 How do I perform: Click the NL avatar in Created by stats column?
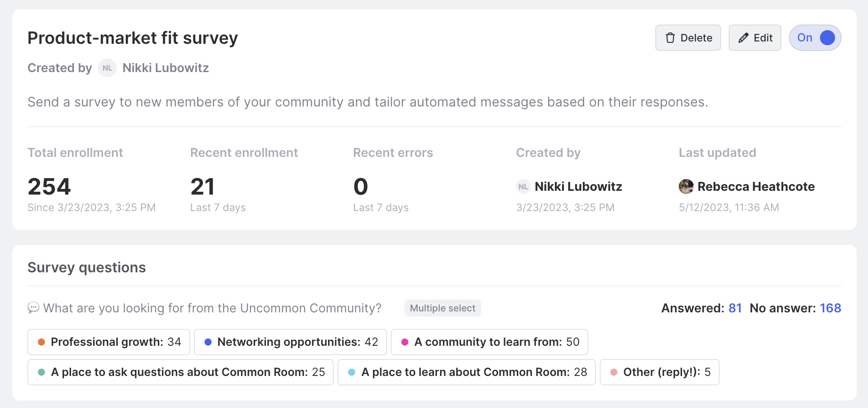pos(523,187)
